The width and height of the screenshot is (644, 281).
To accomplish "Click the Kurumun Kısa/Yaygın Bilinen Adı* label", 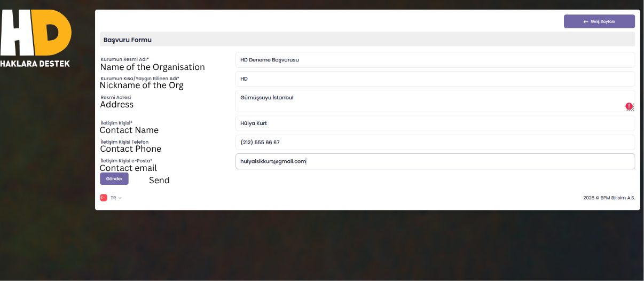I will coord(140,78).
